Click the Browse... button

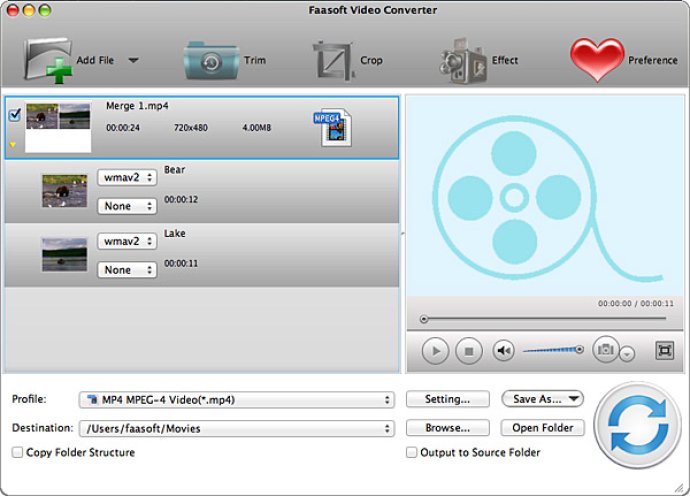448,428
